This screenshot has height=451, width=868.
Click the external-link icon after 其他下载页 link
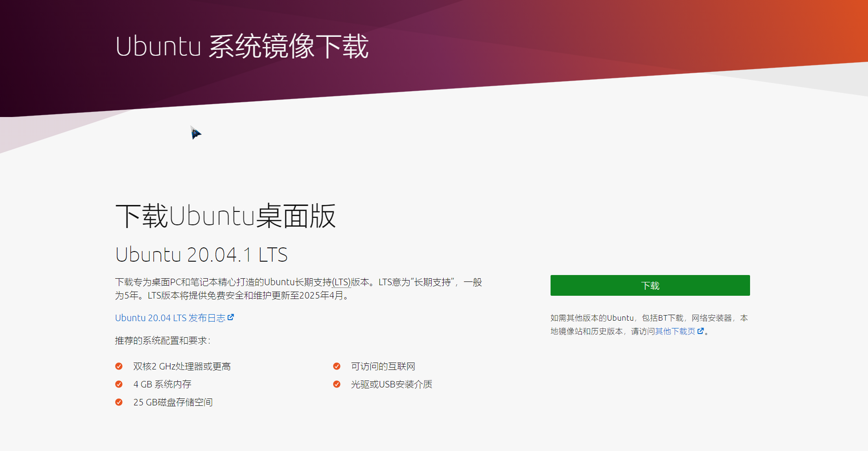[x=701, y=331]
